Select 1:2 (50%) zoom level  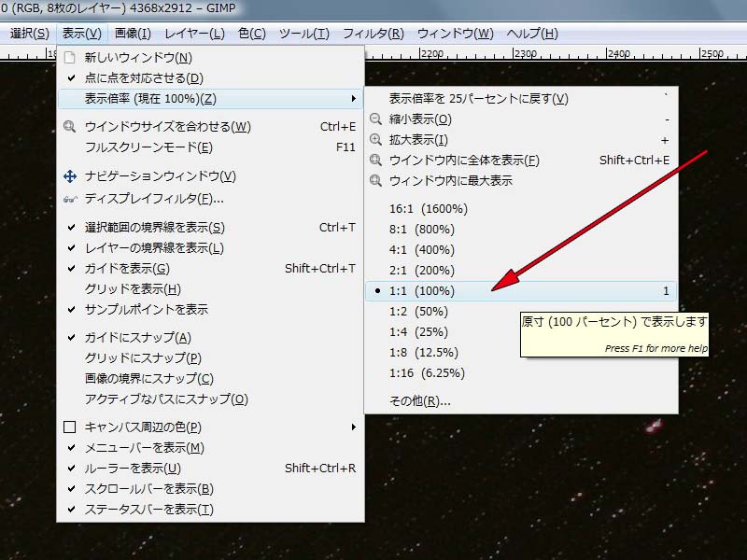point(521,311)
